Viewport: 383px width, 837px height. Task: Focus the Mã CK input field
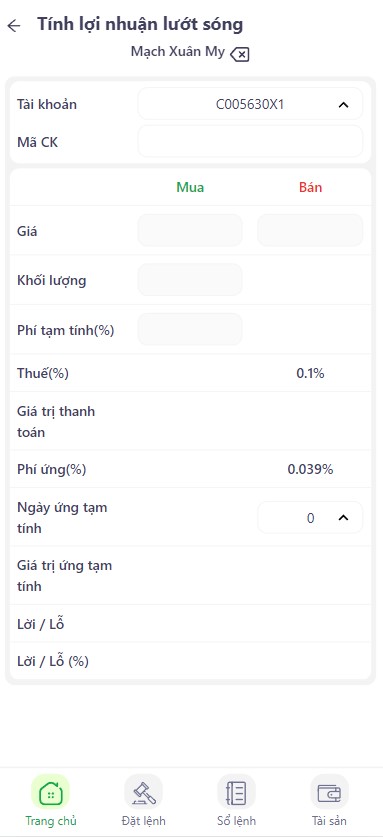coord(250,142)
